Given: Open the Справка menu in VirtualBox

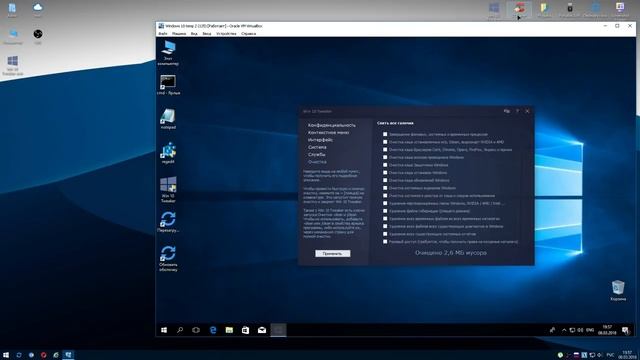Looking at the screenshot, I should point(248,33).
